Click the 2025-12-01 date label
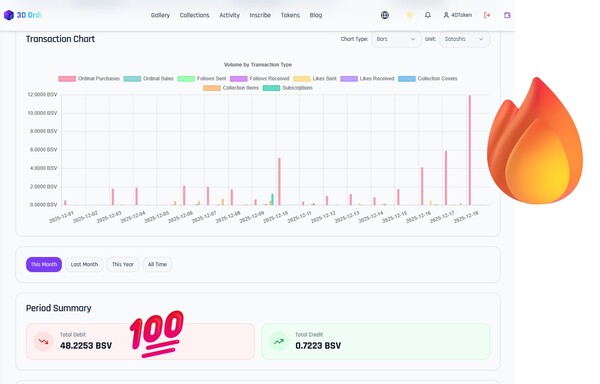 click(61, 217)
